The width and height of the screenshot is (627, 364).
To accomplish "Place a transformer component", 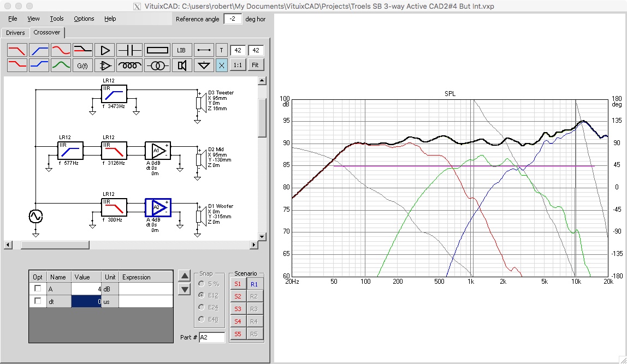I will pyautogui.click(x=157, y=65).
